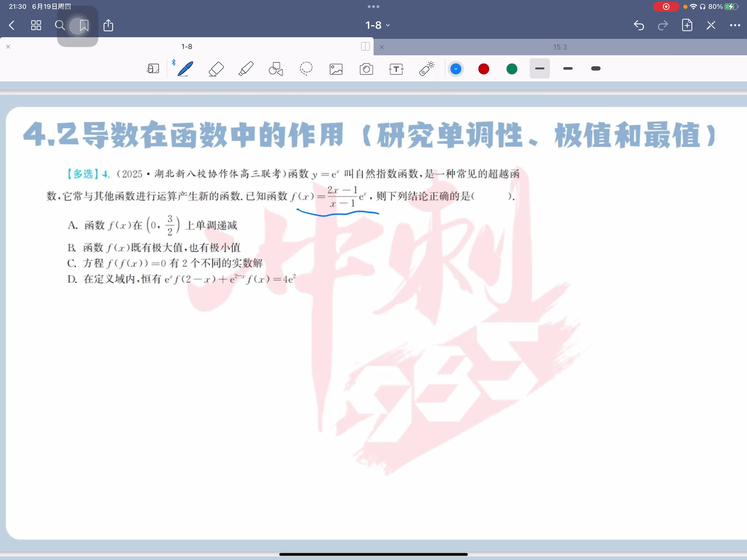Toggle bookmark for this page

(84, 25)
